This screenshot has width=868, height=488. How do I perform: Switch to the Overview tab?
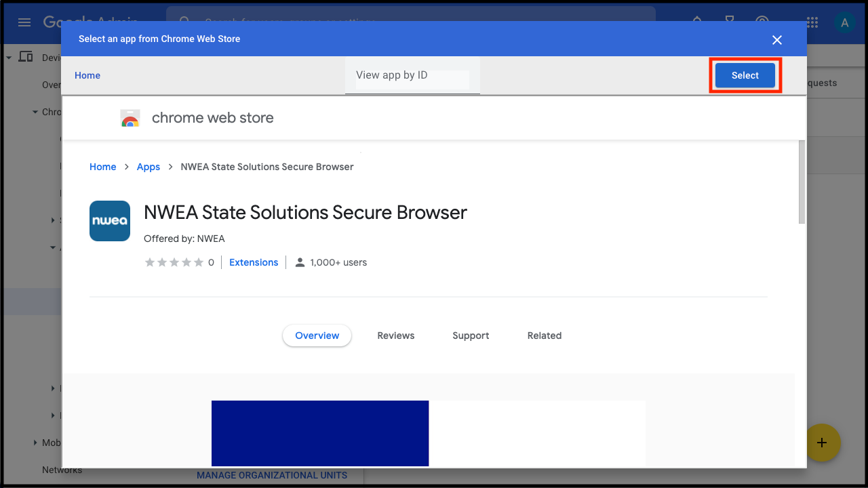[x=317, y=335]
